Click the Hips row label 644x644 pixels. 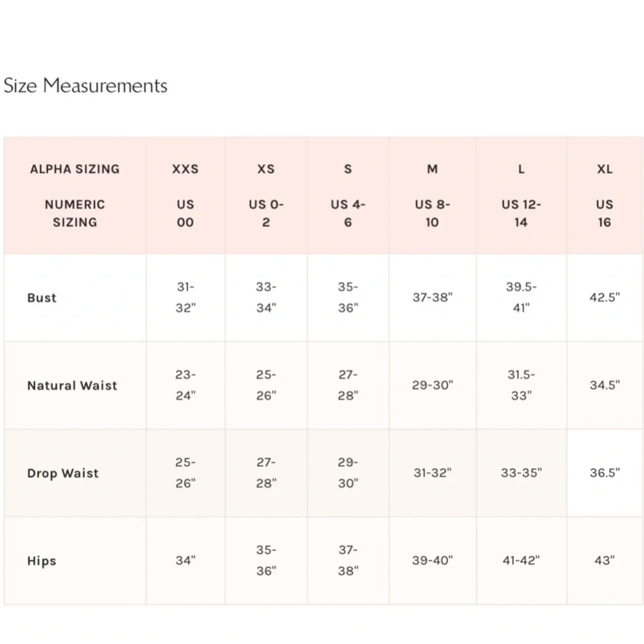pyautogui.click(x=41, y=561)
